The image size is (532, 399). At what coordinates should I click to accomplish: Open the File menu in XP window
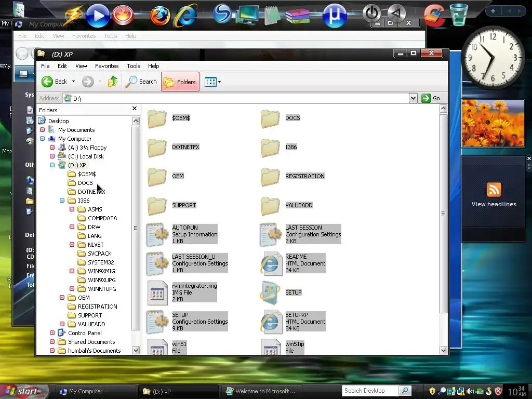pyautogui.click(x=45, y=66)
